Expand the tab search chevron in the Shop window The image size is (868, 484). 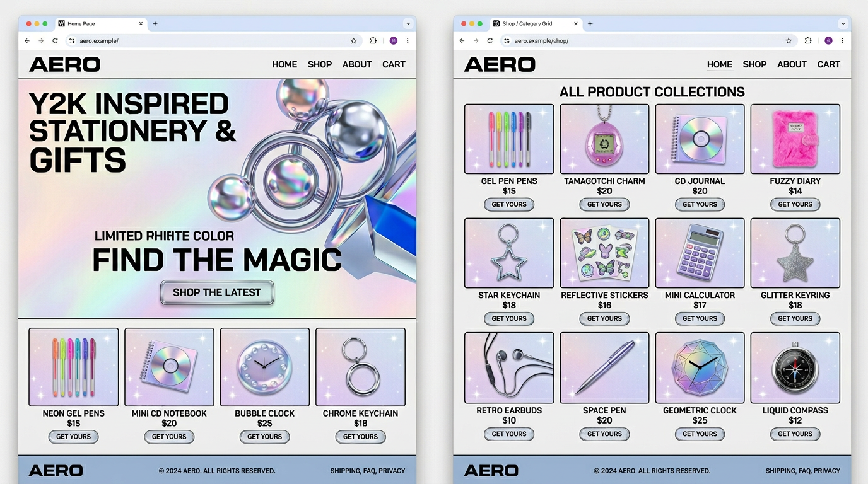pos(843,24)
